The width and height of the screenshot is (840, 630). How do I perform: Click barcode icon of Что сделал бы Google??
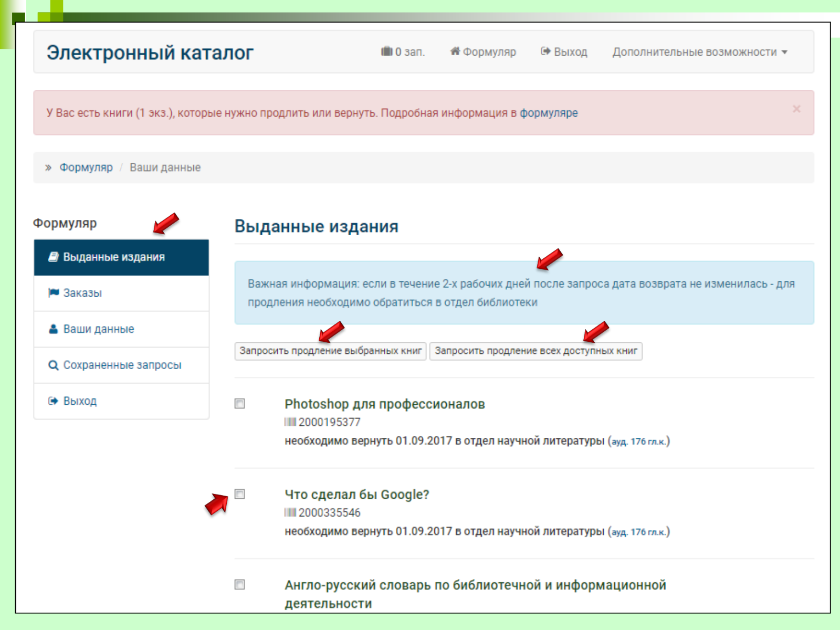click(x=290, y=512)
